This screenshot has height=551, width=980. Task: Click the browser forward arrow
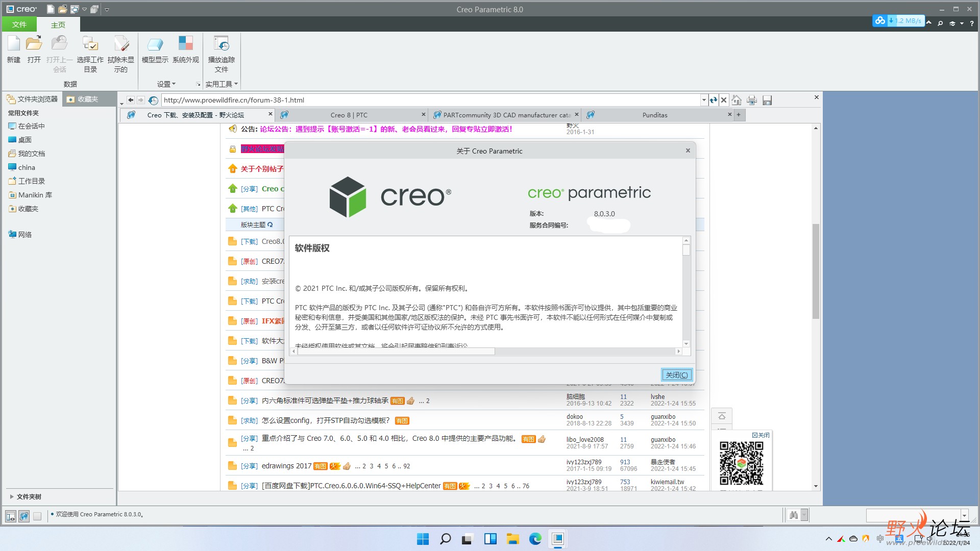coord(141,100)
